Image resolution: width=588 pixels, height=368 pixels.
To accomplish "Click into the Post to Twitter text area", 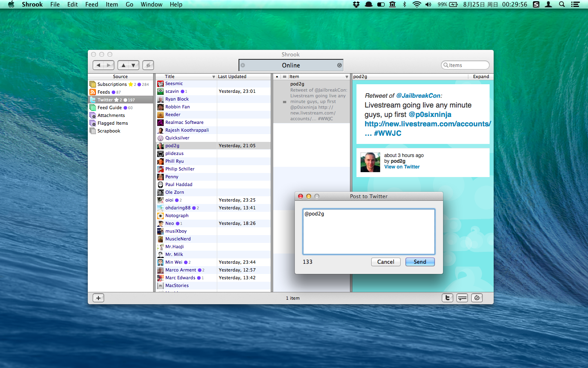I will pos(369,231).
